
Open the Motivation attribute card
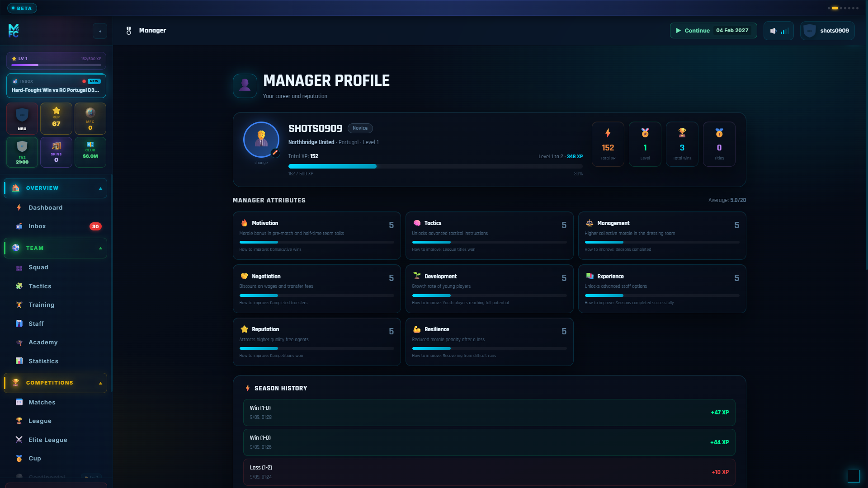(316, 235)
